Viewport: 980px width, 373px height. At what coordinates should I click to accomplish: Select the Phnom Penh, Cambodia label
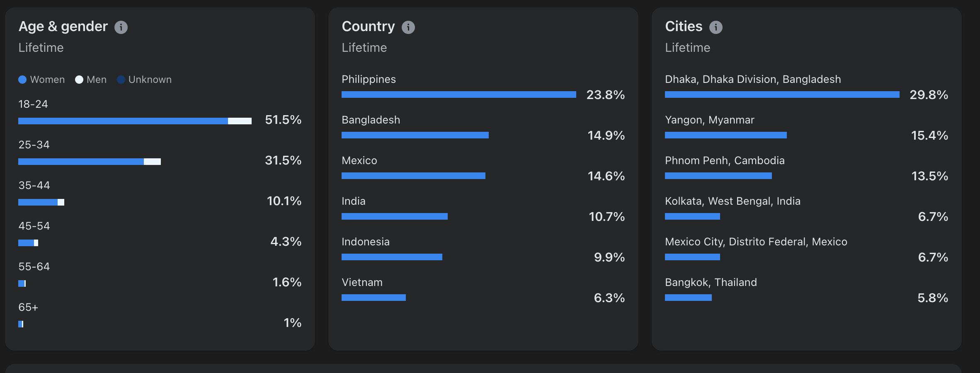click(x=725, y=161)
